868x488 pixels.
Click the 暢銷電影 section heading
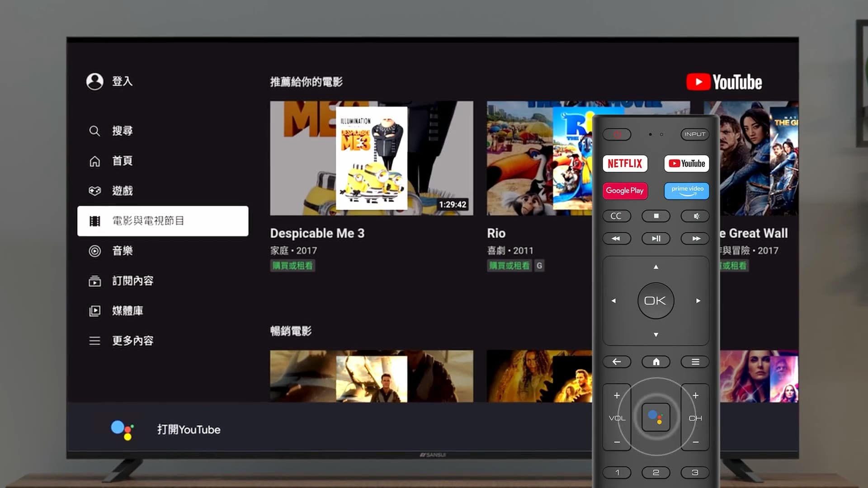[x=291, y=331]
